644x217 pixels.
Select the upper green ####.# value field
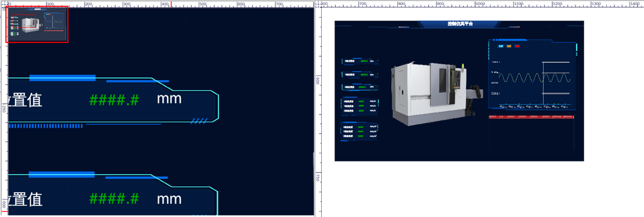(x=114, y=100)
